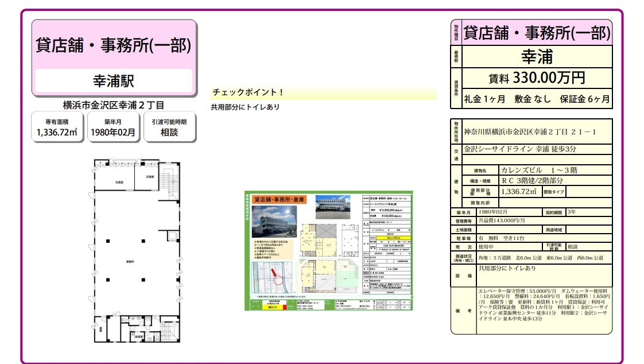Open the green property flyer thumbnail

pos(328,250)
